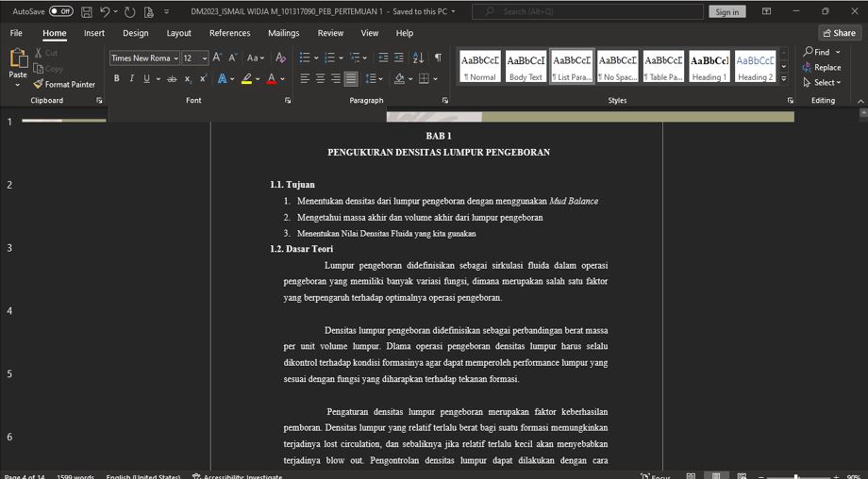The image size is (868, 479).
Task: Expand the numbering list dropdown
Action: pos(341,58)
